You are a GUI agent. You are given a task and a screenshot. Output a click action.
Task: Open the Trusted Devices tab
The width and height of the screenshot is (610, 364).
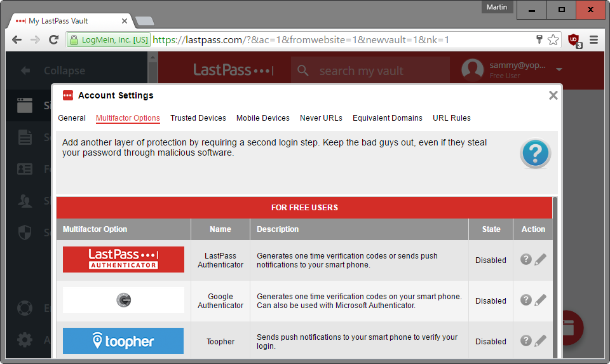tap(198, 118)
